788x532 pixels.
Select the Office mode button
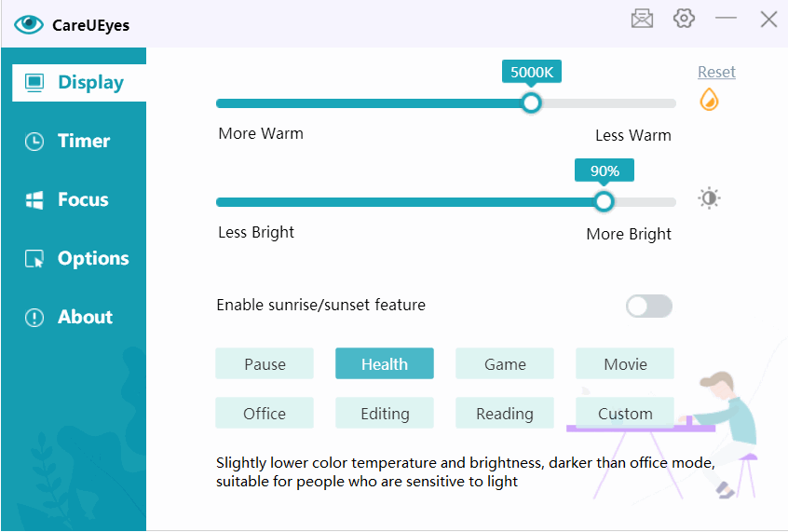[x=265, y=413]
